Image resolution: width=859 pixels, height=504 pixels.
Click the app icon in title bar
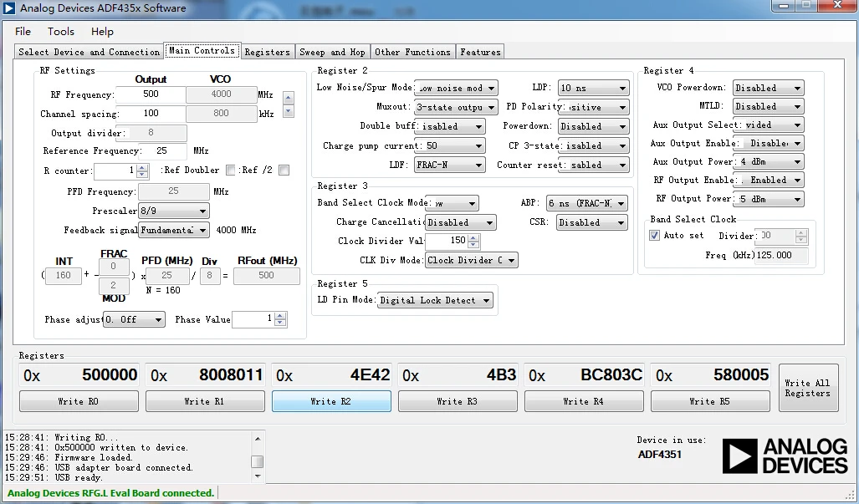coord(8,8)
